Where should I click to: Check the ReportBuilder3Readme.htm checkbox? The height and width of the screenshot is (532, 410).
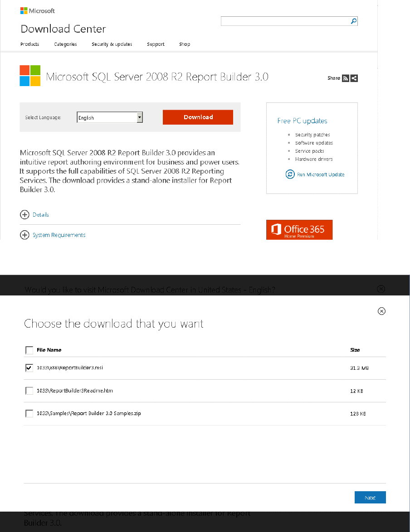[29, 391]
